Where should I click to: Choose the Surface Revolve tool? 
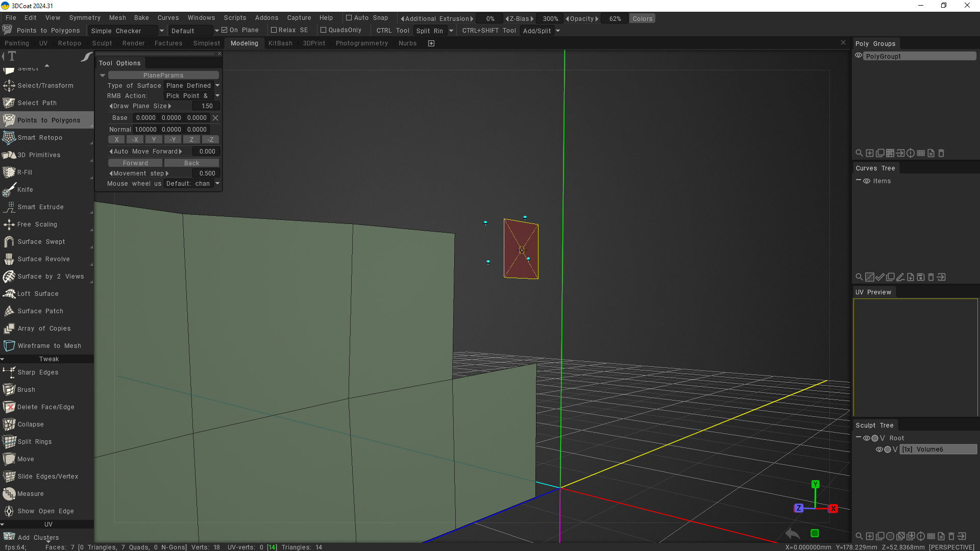(x=43, y=259)
